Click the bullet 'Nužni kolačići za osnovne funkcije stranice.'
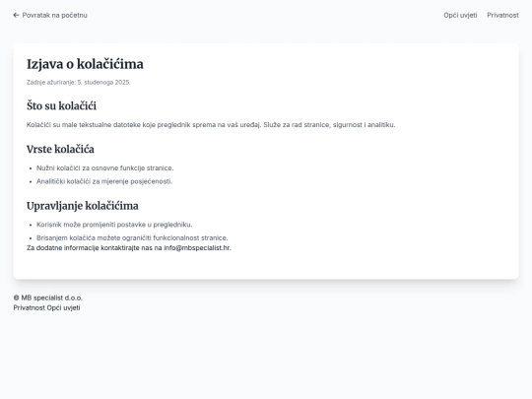 tap(104, 167)
